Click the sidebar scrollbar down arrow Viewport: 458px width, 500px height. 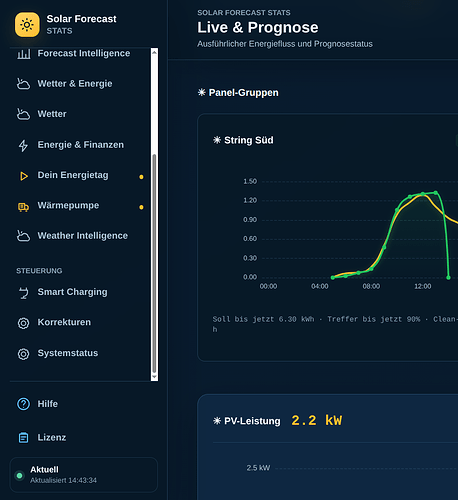click(154, 377)
